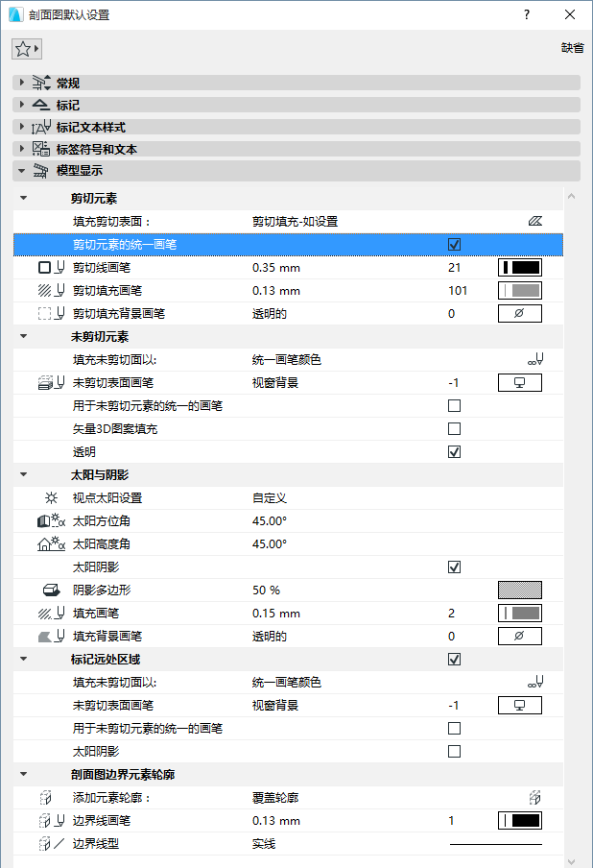Collapse the 剖面图边界元素轮廓 group
The image size is (593, 868).
pyautogui.click(x=23, y=775)
